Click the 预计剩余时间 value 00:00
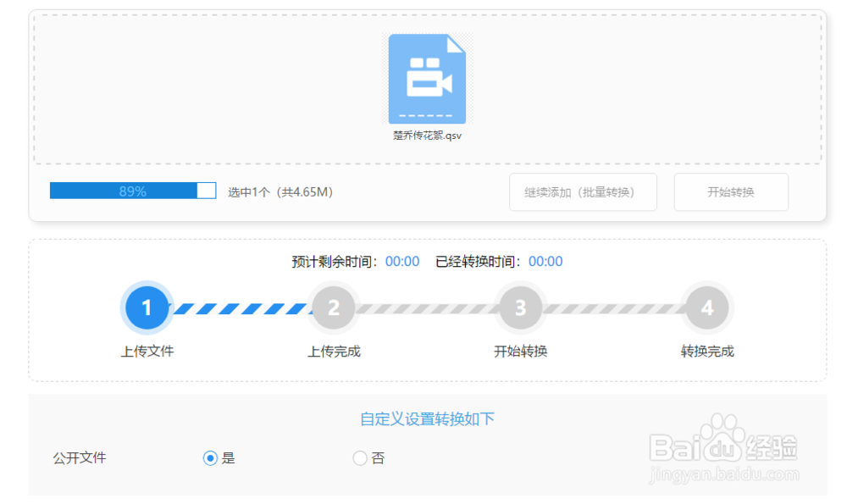This screenshot has height=504, width=847. 401,262
